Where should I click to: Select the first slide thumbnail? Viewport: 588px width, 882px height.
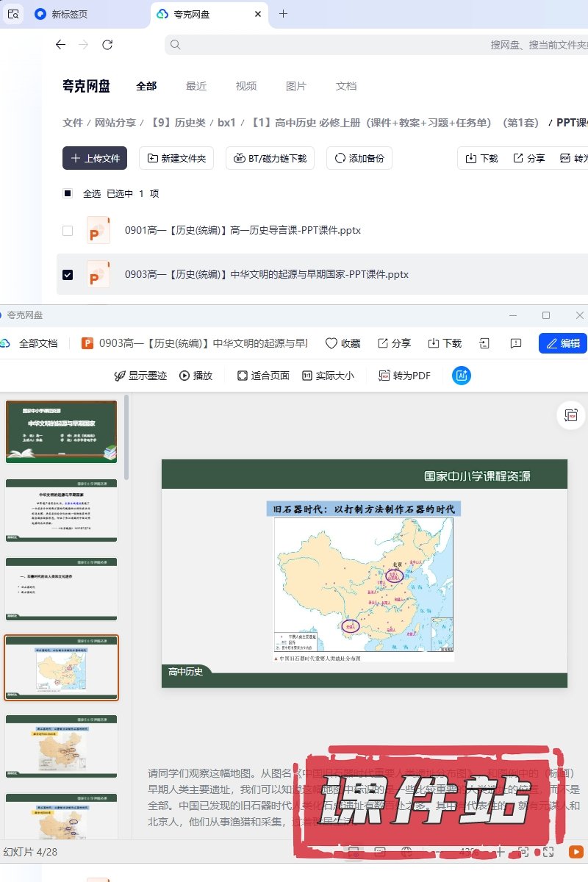61,431
